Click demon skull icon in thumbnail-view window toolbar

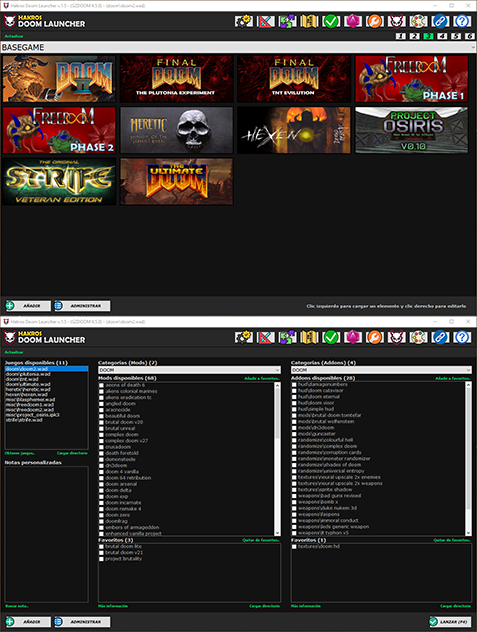396,21
